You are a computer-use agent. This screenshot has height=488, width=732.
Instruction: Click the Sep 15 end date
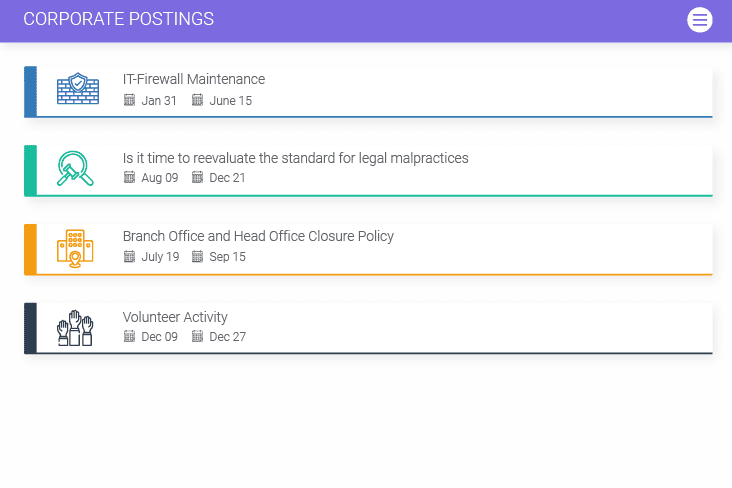227,257
